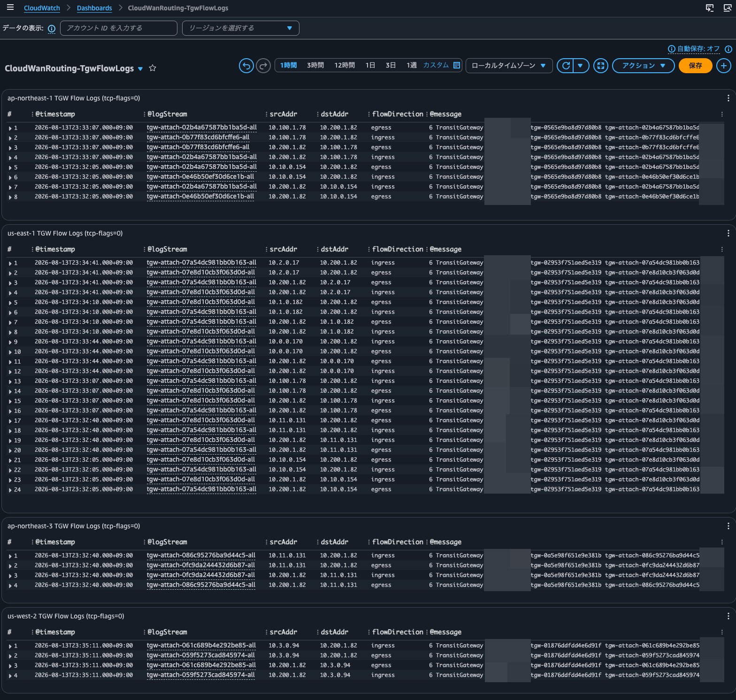Click the top-right screen share icon
The image size is (736, 700).
pos(727,8)
